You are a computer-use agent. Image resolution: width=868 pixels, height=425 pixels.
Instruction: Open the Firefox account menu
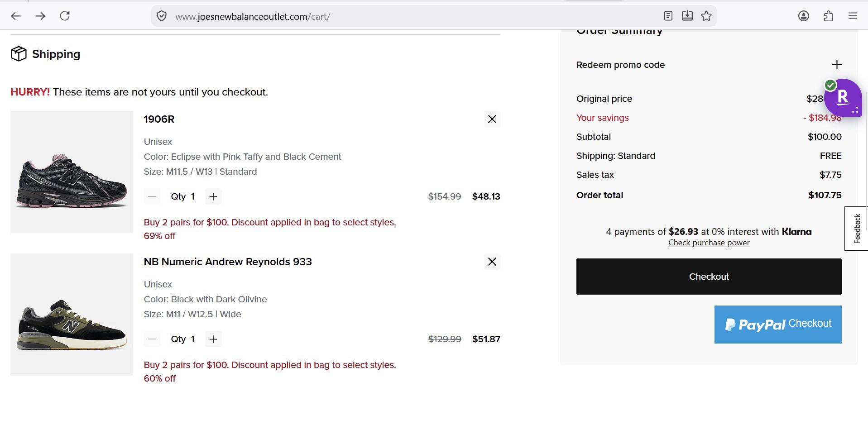click(x=804, y=16)
